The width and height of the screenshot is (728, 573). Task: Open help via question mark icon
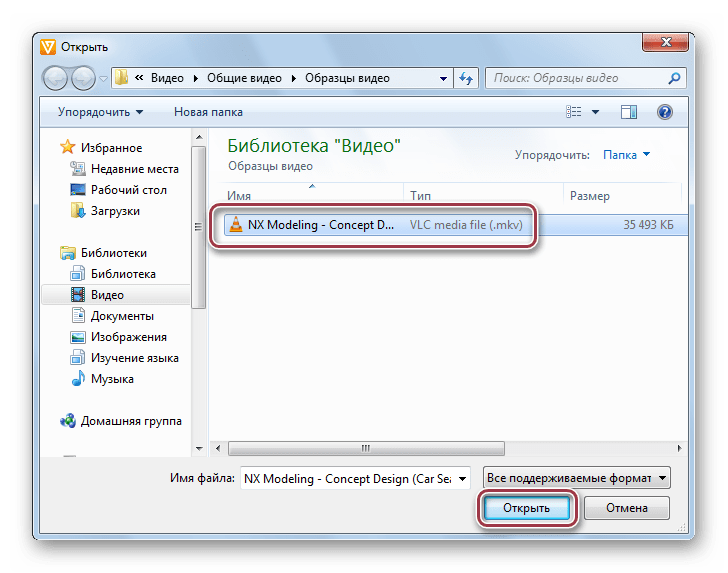[x=665, y=112]
